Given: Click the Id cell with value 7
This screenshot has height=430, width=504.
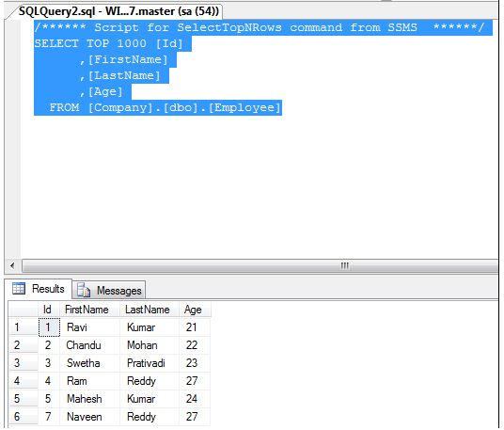Looking at the screenshot, I should pyautogui.click(x=49, y=417).
